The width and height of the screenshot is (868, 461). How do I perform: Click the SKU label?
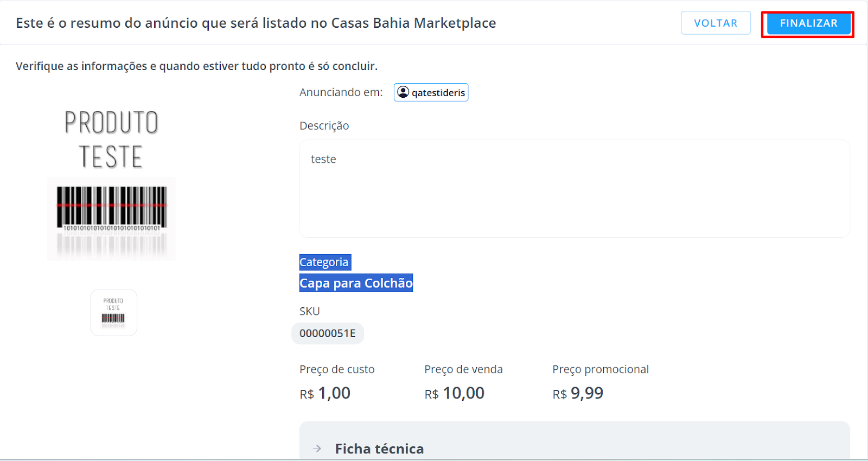310,311
